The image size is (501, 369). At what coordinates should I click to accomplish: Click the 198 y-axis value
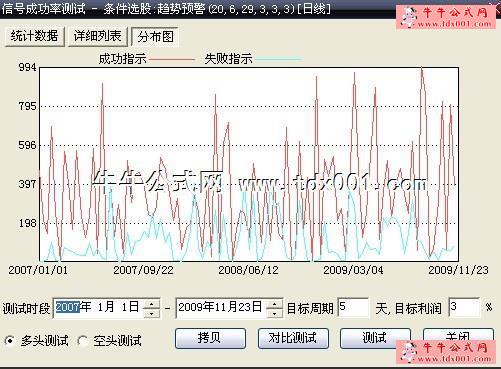[27, 223]
